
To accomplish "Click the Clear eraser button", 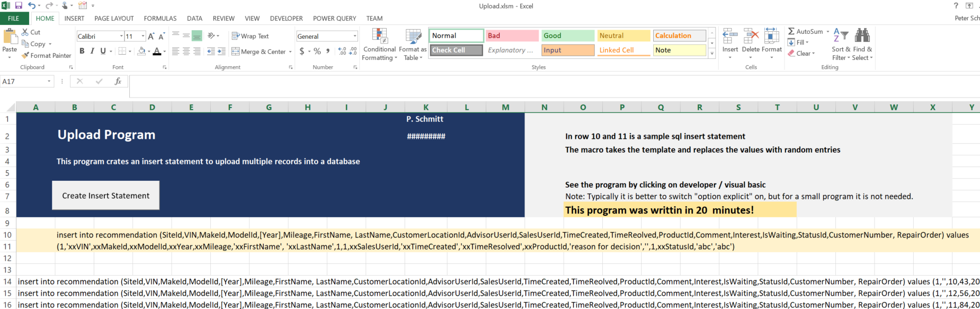I will 801,53.
